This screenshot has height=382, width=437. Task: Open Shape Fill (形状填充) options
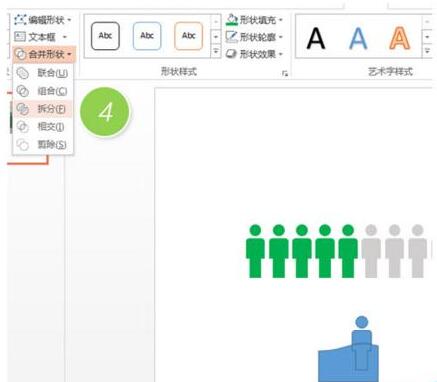[255, 20]
